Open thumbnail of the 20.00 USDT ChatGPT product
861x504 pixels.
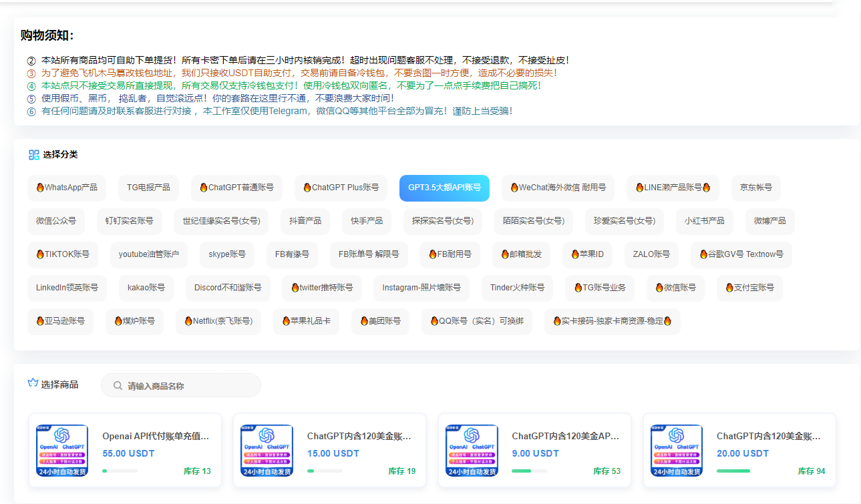[677, 451]
